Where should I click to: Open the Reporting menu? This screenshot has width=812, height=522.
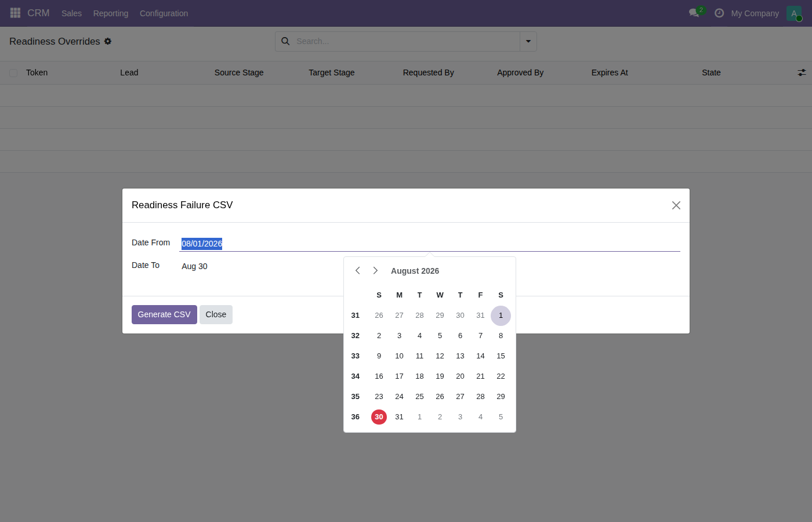pos(111,13)
